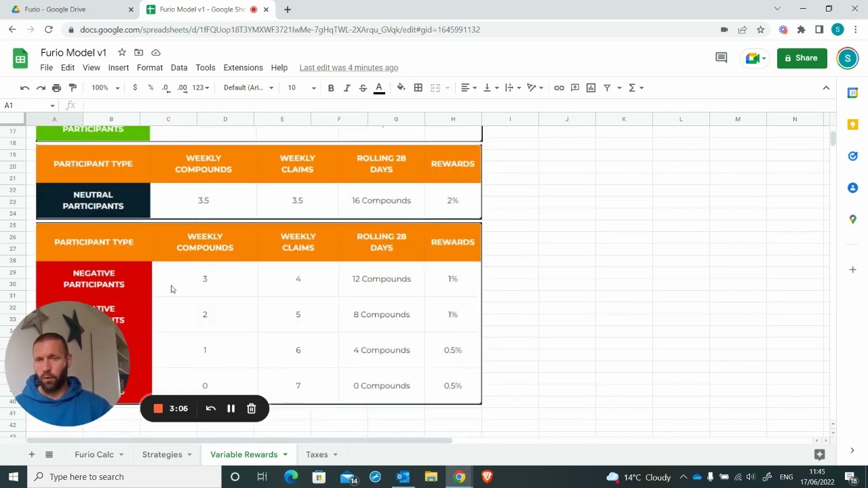Open Google Calendar side panel
This screenshot has height=488, width=868.
pos(853,93)
